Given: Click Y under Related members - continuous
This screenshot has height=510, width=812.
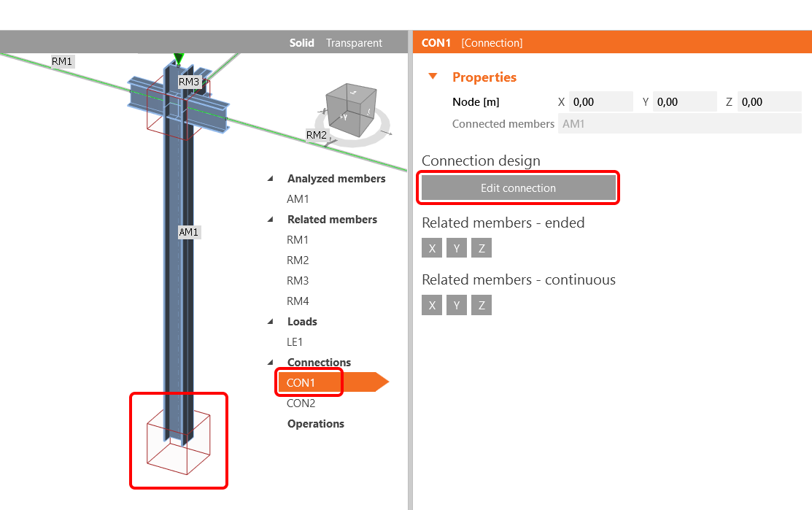Looking at the screenshot, I should 457,305.
